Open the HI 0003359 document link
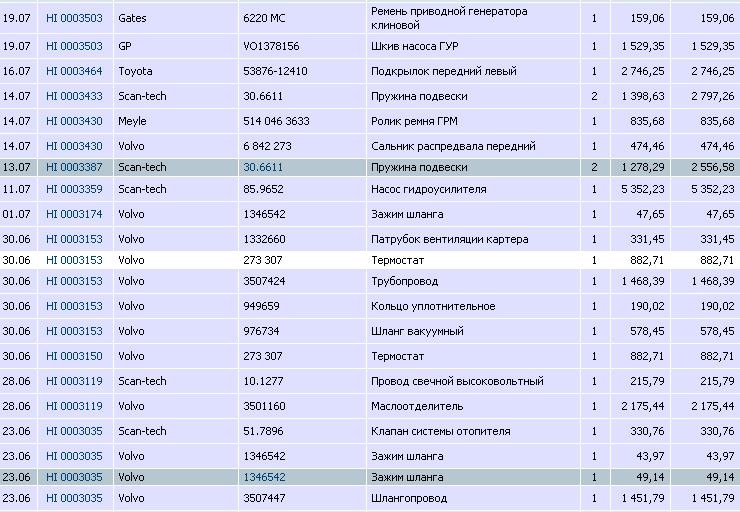 pyautogui.click(x=74, y=189)
